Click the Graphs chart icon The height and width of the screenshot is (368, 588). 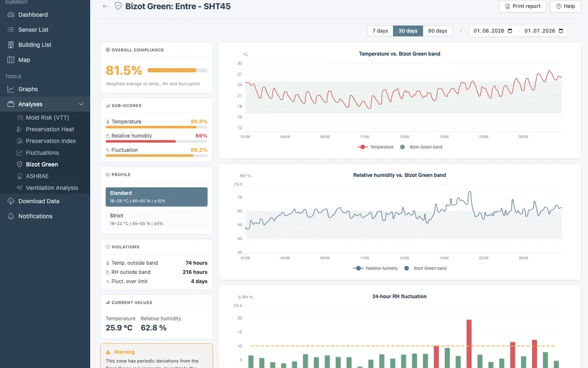(11, 89)
